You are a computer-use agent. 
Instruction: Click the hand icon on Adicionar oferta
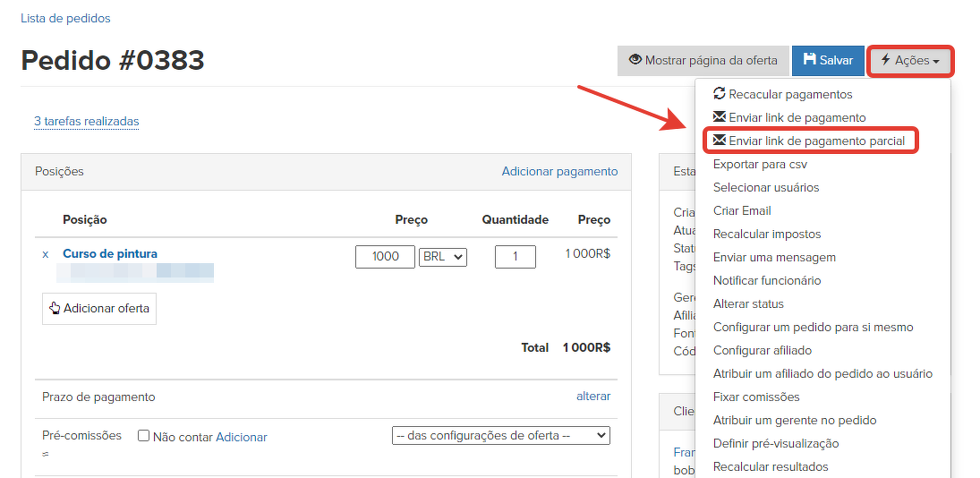click(x=55, y=308)
